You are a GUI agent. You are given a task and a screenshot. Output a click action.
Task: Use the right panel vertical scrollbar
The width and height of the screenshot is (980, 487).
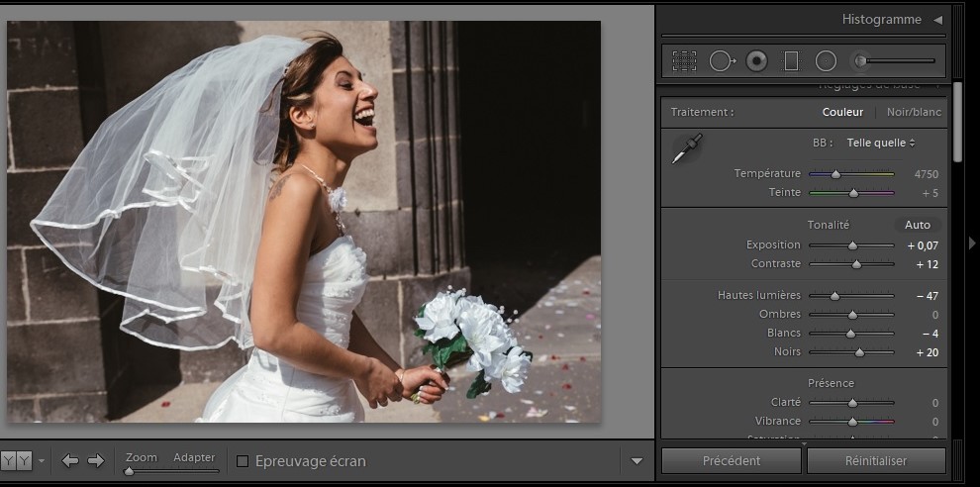(958, 122)
